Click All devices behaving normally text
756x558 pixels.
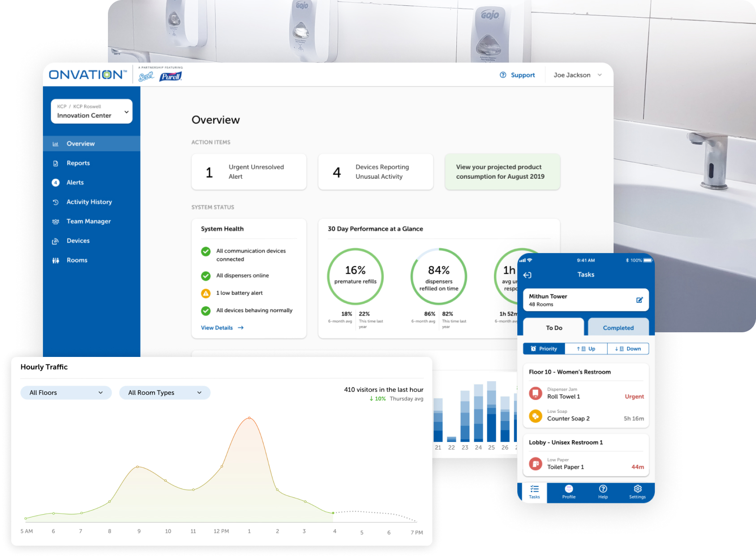[x=254, y=310]
